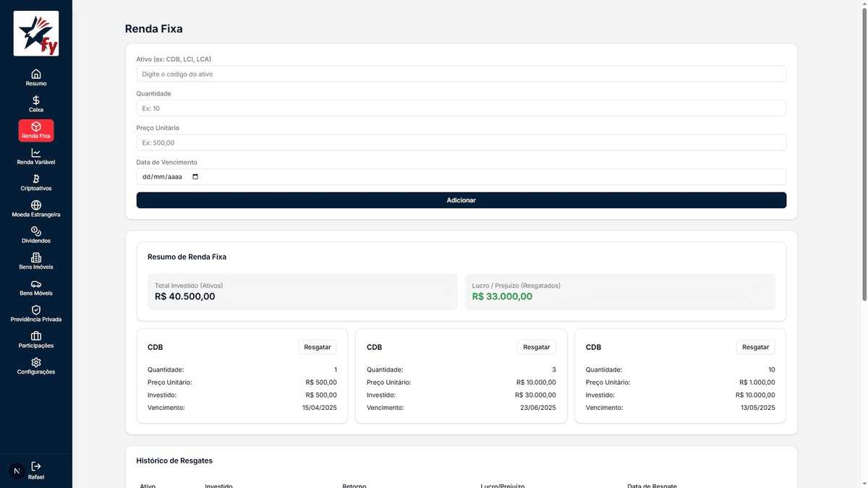
Task: Click the Data de Vencimento date field
Action: [461, 176]
